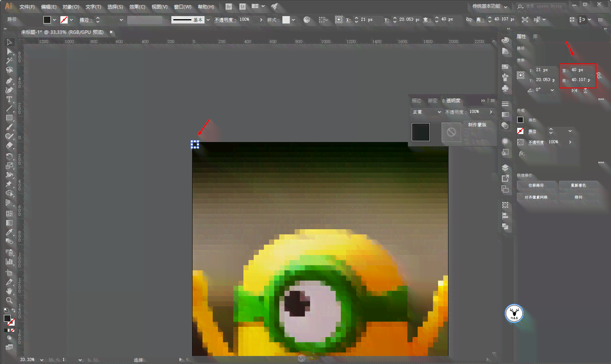
Task: Select the Line Segment tool
Action: [x=9, y=109]
